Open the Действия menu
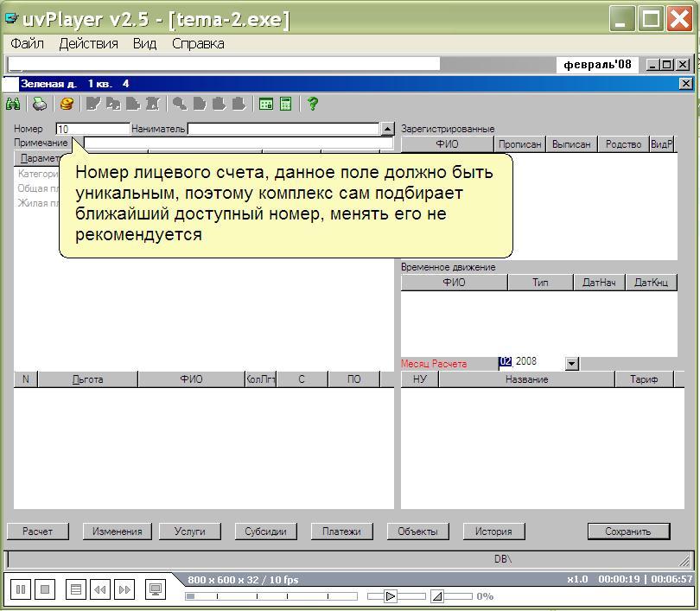The width and height of the screenshot is (700, 611). [x=88, y=44]
